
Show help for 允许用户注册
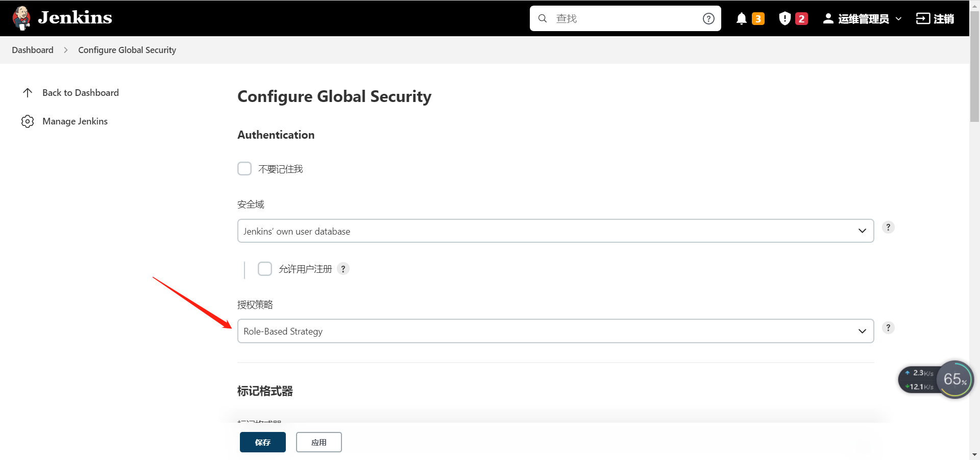coord(344,269)
